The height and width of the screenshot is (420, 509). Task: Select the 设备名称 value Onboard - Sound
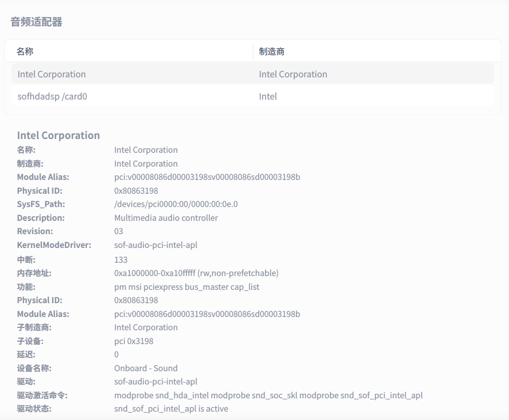[x=145, y=368]
